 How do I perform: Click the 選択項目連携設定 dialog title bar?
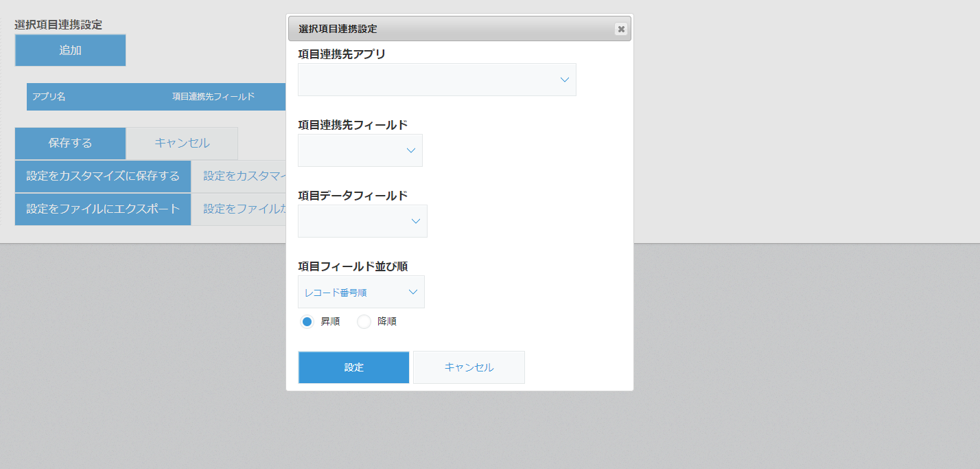click(412, 29)
